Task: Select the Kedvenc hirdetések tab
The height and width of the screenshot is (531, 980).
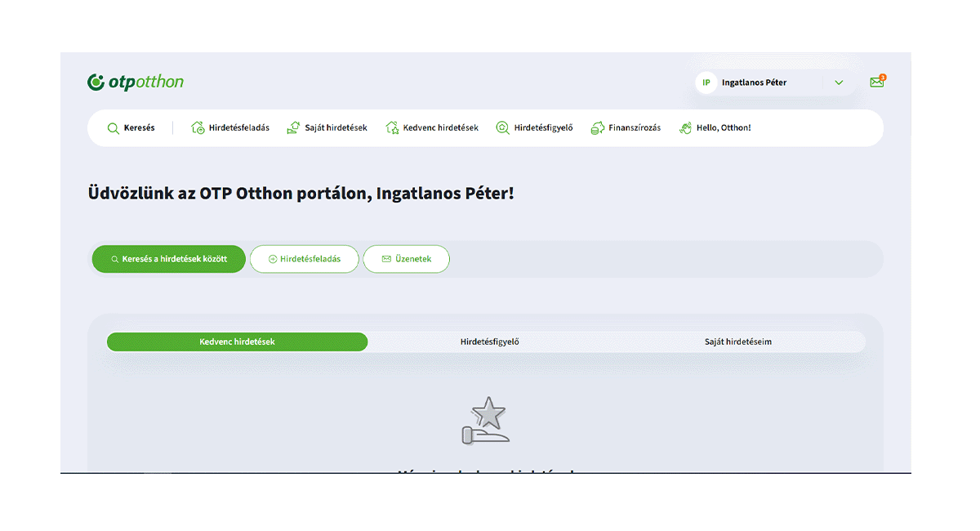Action: [237, 341]
